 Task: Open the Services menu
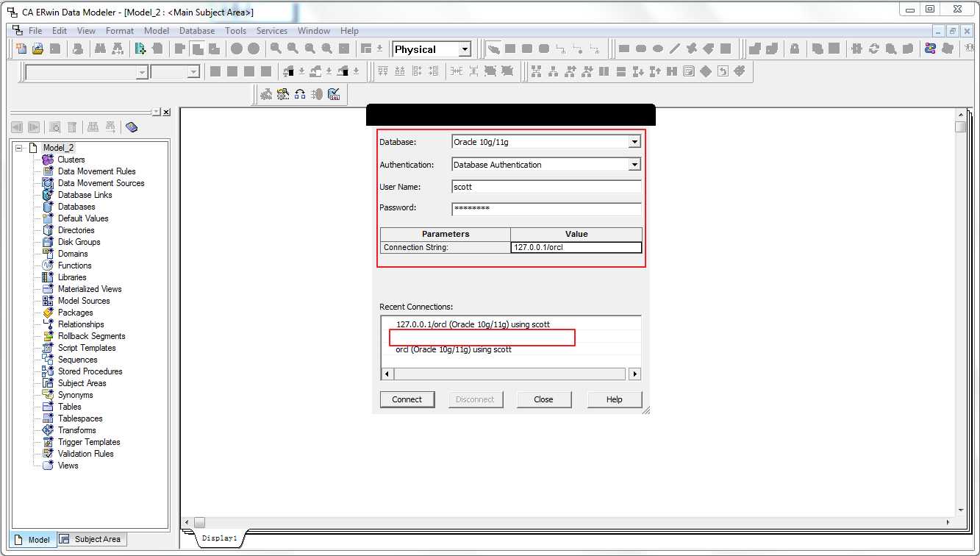point(272,31)
